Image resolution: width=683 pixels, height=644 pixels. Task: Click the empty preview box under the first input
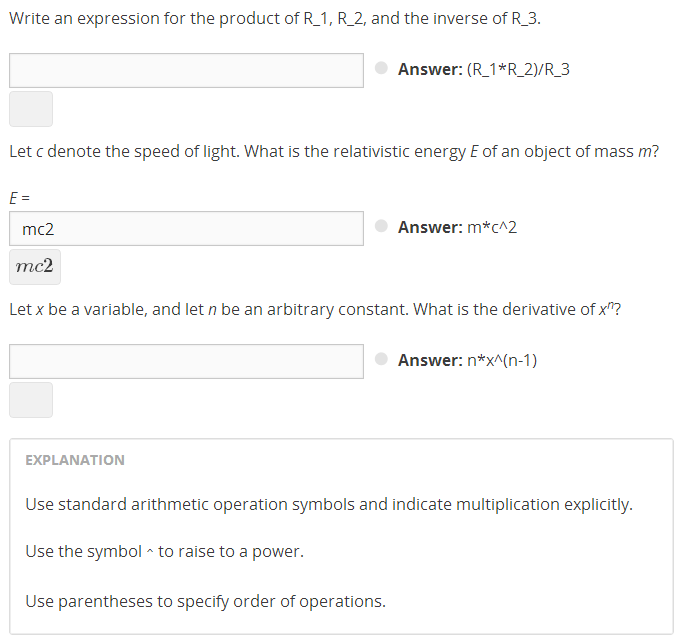(x=31, y=109)
